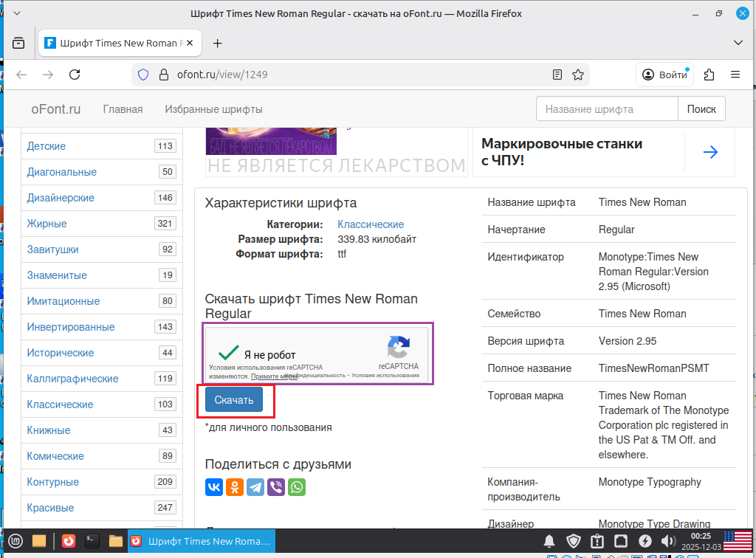
Task: Click the security shield tray icon
Action: point(573,541)
